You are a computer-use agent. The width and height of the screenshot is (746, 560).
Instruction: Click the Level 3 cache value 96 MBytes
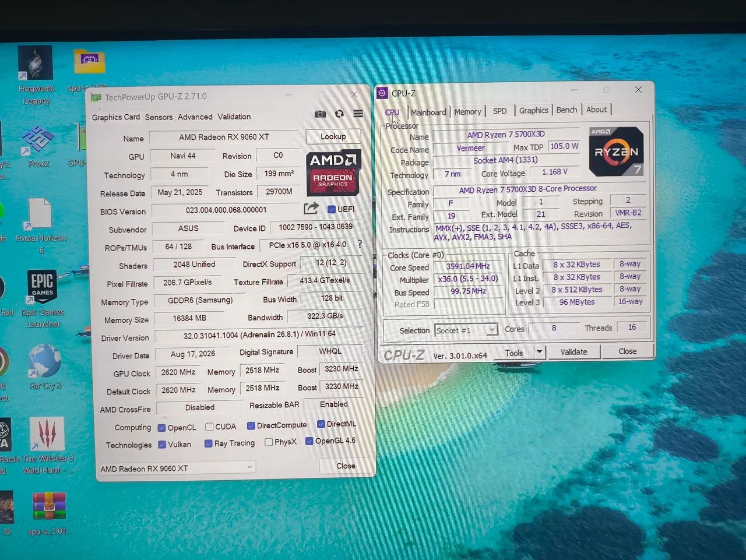[x=577, y=302]
